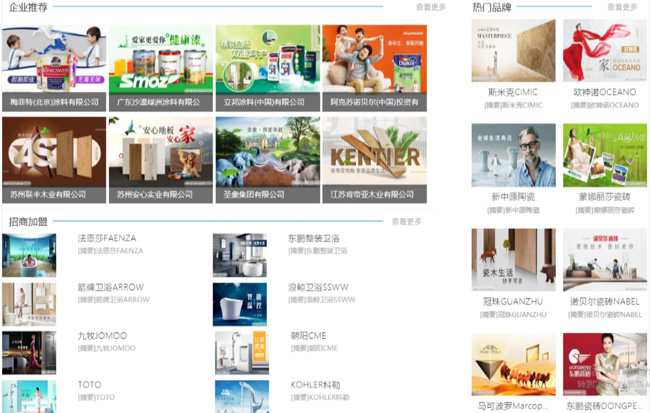
Task: Click the [摘要]冠珠GUANZHU summary text
Action: [513, 315]
